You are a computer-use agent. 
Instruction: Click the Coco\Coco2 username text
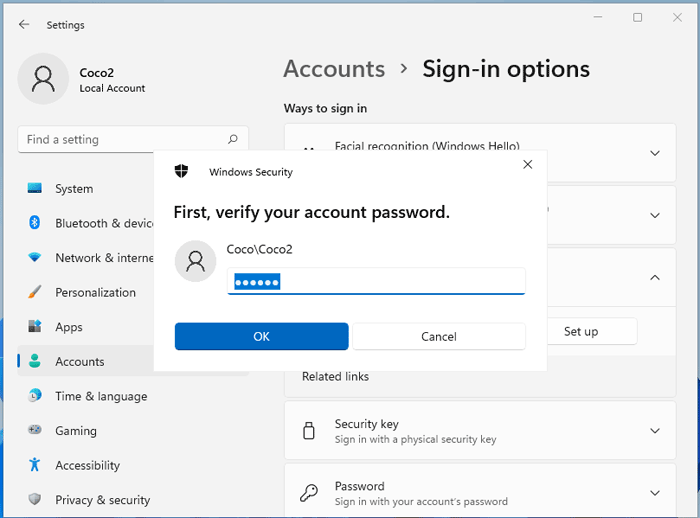click(259, 249)
